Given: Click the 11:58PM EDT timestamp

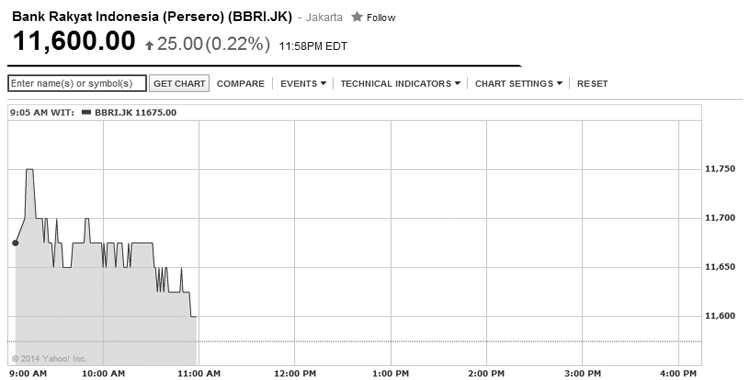Looking at the screenshot, I should [313, 46].
